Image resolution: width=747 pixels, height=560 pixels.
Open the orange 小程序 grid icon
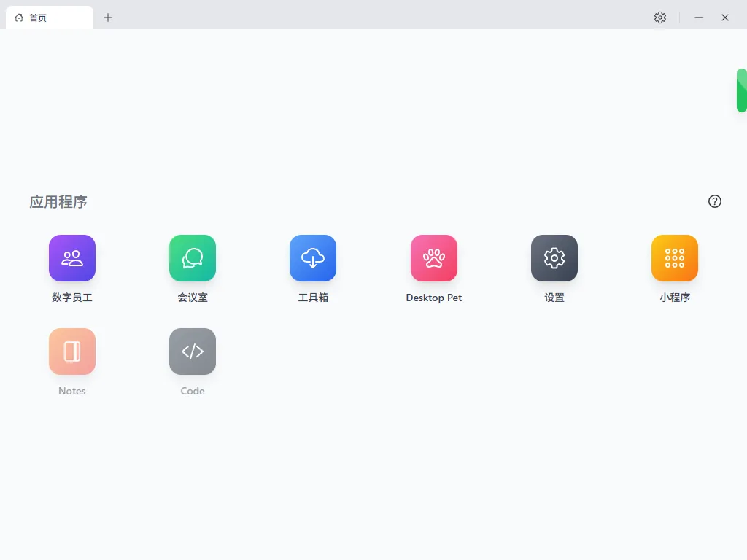[675, 258]
